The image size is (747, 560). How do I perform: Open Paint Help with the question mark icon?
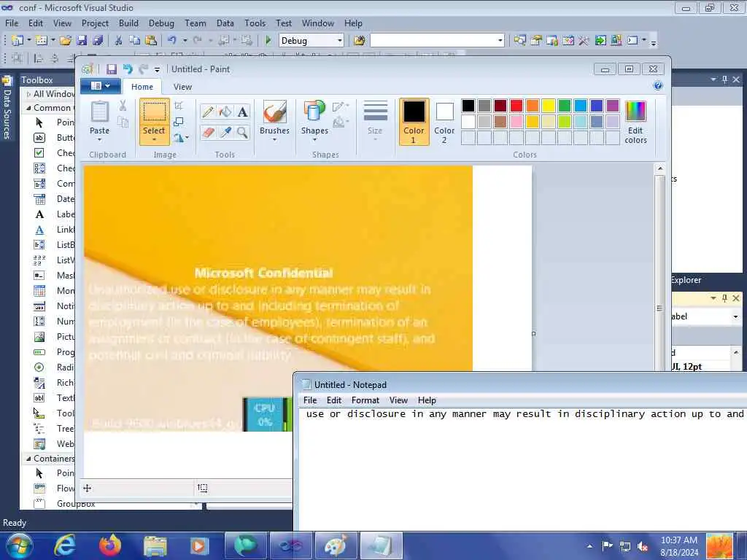coord(658,86)
